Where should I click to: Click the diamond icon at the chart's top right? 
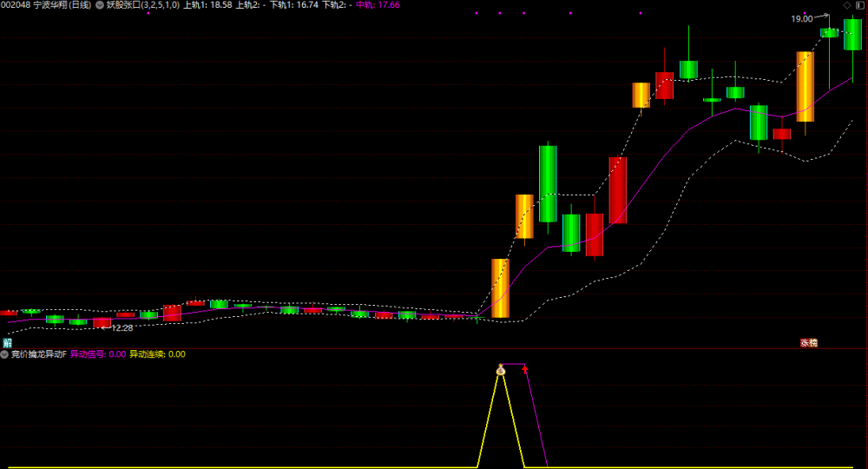coord(847,5)
